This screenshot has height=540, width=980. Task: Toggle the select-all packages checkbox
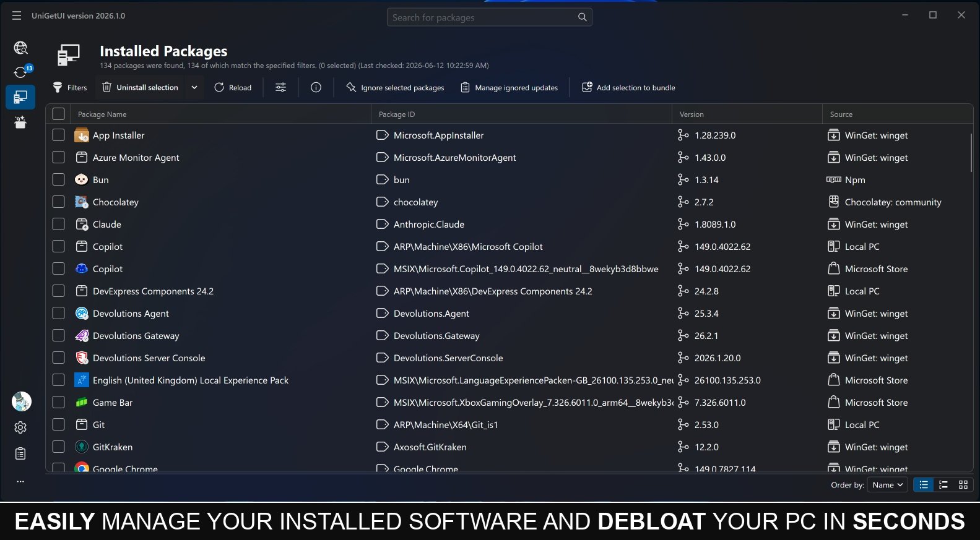tap(59, 114)
